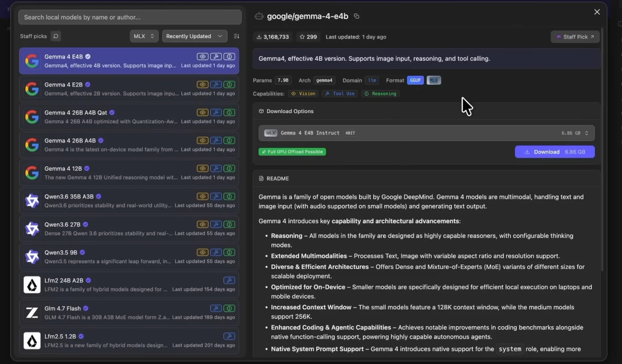Select the Lfm2 24B A2B model
The height and width of the screenshot is (364, 622).
pos(129,285)
